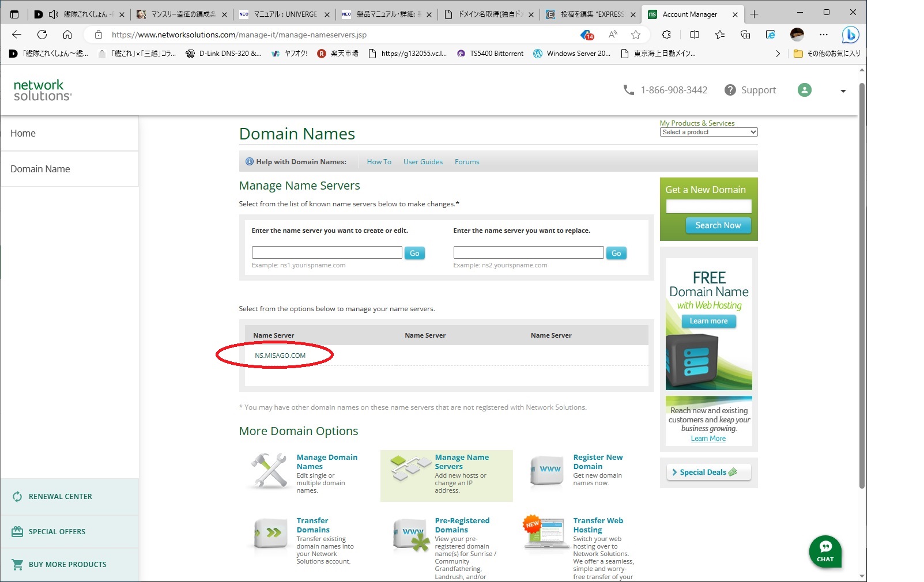Reload the current page
Viewport: 924px width, 582px height.
point(42,35)
